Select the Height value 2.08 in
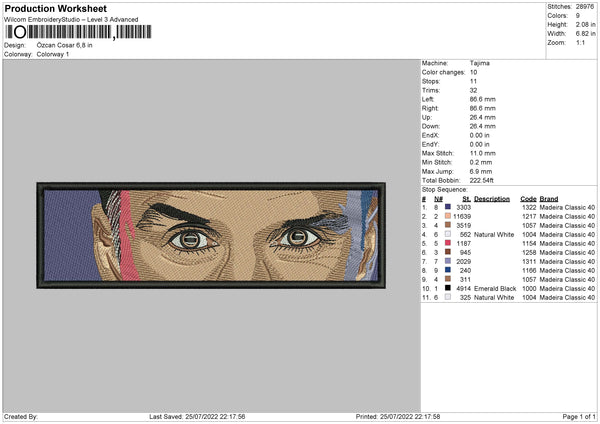This screenshot has width=600, height=424. 585,24
